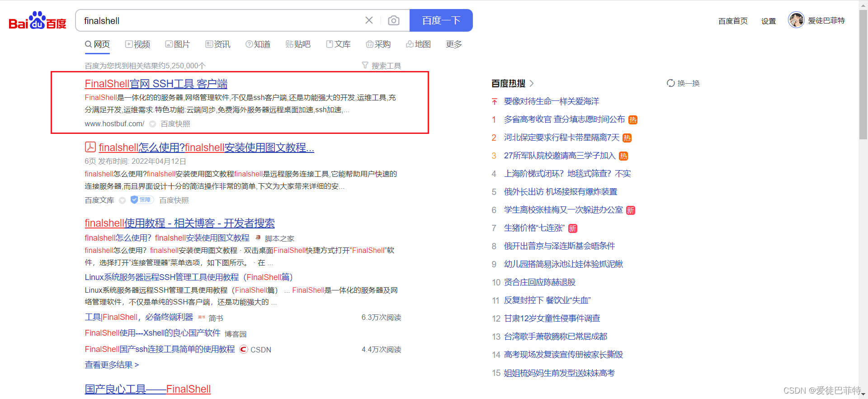Clear the search box with the X icon
This screenshot has height=399, width=868.
pos(369,20)
